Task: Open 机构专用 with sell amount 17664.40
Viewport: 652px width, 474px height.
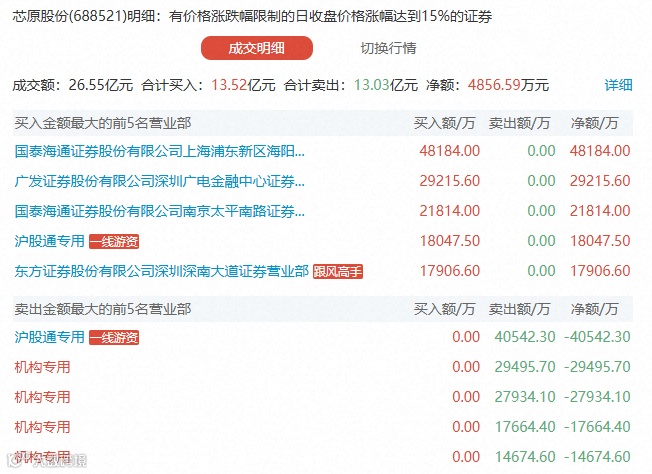Action: [x=42, y=427]
